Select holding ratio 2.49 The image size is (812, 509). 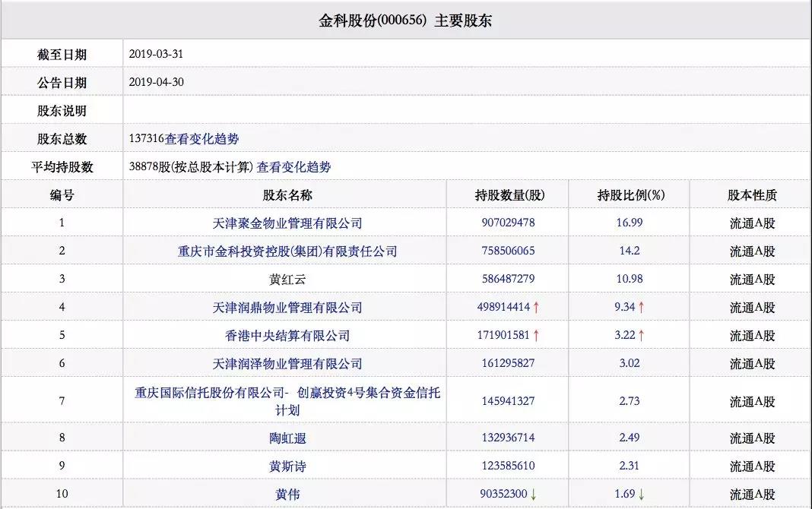coord(630,438)
